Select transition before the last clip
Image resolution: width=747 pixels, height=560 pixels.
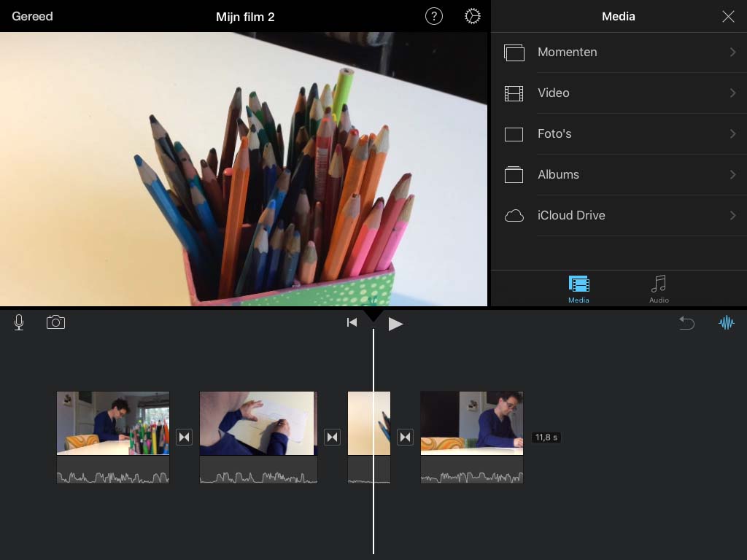click(406, 437)
